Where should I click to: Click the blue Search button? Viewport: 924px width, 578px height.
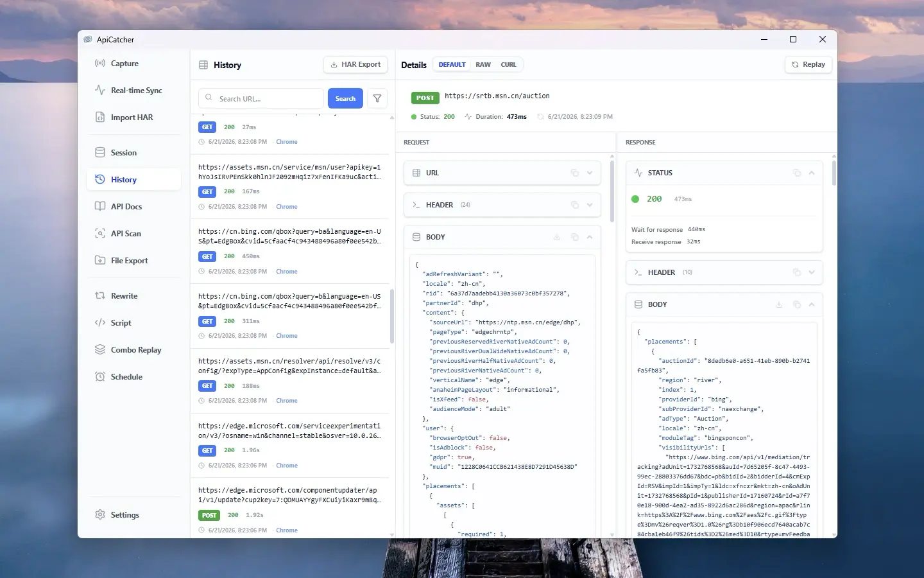[345, 98]
